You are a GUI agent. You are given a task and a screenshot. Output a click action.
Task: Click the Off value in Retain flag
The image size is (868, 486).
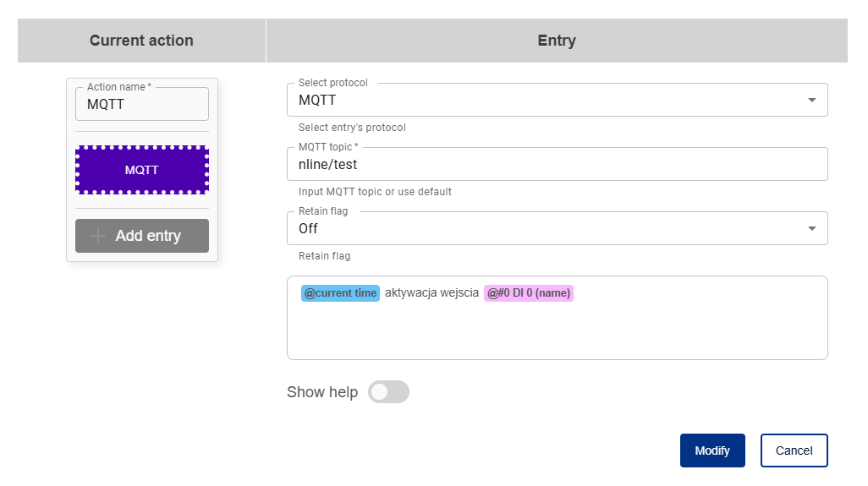click(x=309, y=228)
